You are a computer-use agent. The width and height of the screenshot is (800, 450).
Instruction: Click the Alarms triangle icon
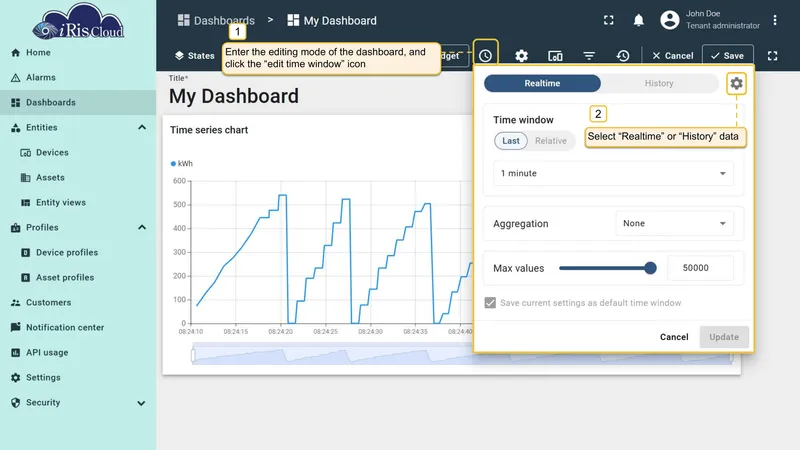click(x=16, y=78)
